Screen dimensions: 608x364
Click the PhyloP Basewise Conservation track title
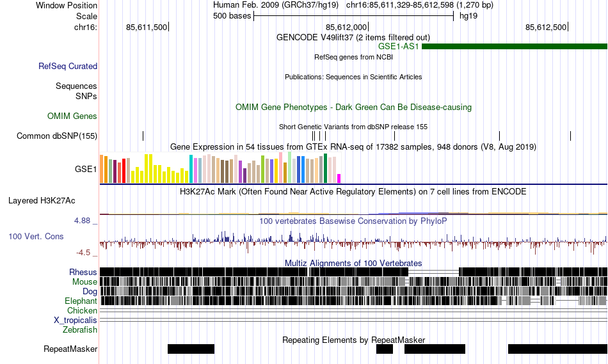click(353, 221)
